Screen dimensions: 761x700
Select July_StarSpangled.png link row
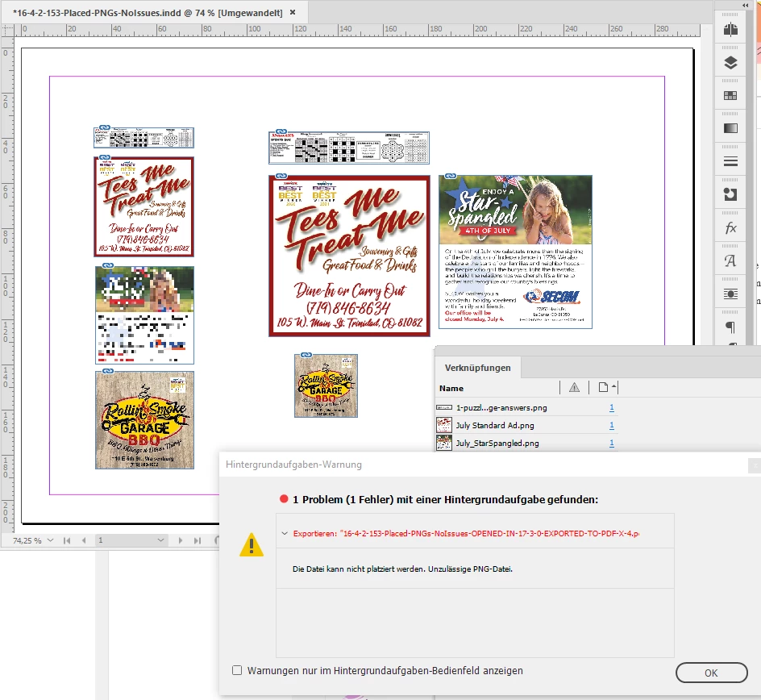point(526,444)
